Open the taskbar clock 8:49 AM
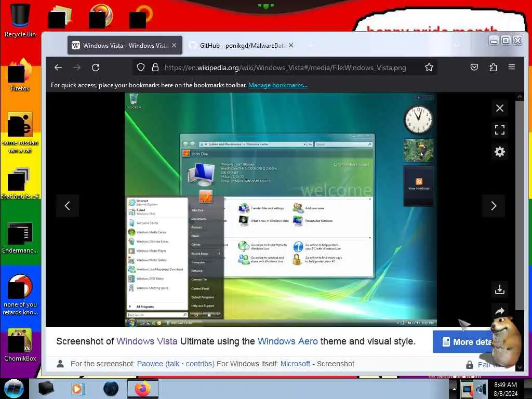This screenshot has width=532, height=399. tap(506, 389)
